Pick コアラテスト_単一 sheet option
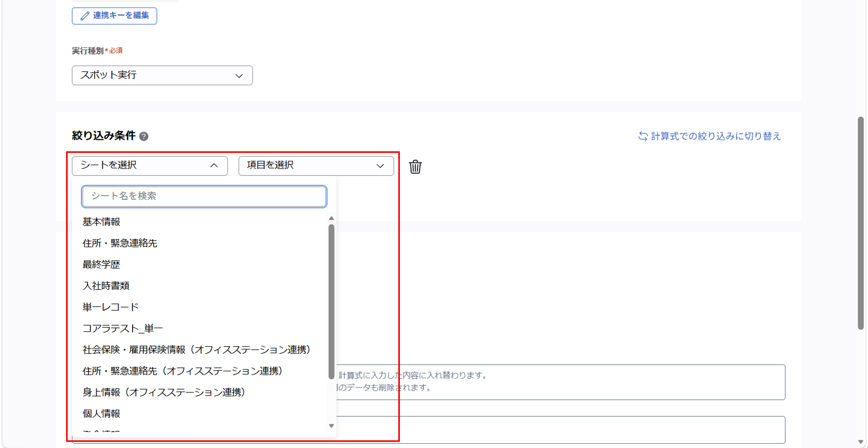868x448 pixels. click(x=123, y=328)
